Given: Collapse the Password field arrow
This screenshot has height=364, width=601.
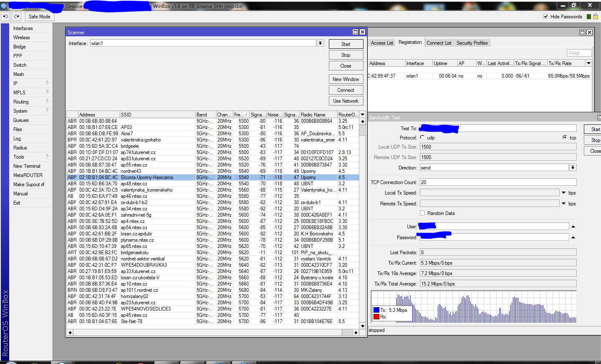Looking at the screenshot, I should click(573, 238).
